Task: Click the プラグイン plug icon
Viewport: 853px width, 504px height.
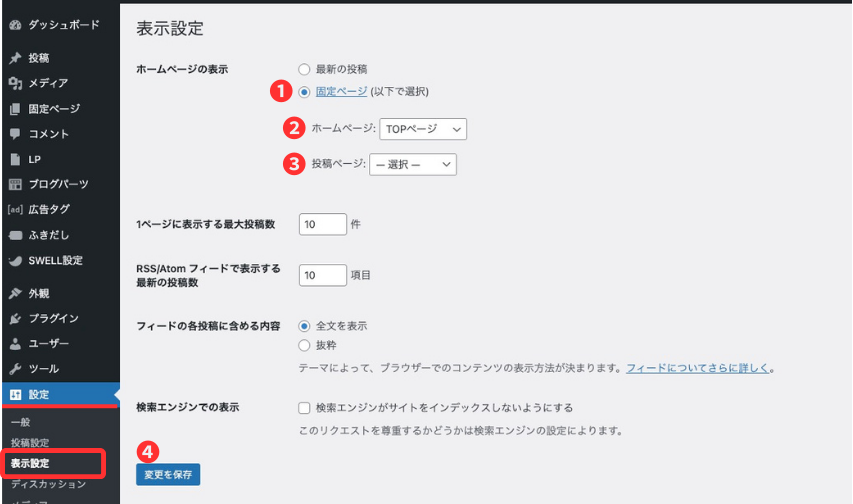Action: (15, 318)
